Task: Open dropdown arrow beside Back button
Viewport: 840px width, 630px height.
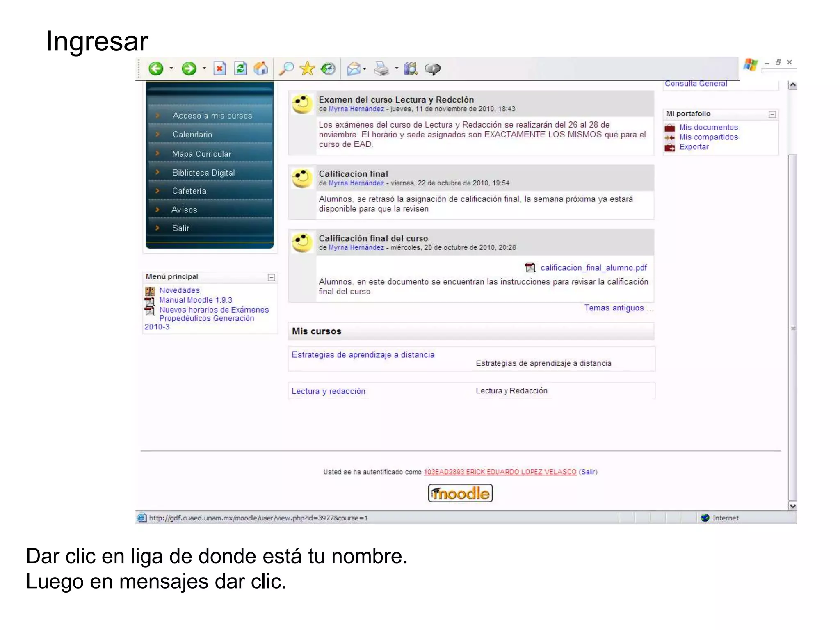Action: (171, 68)
